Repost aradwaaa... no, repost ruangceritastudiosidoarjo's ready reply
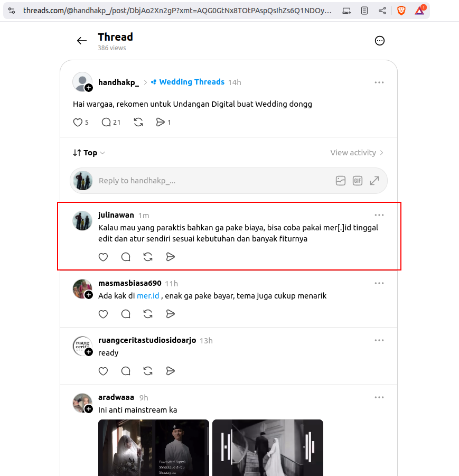The width and height of the screenshot is (459, 476). (148, 371)
